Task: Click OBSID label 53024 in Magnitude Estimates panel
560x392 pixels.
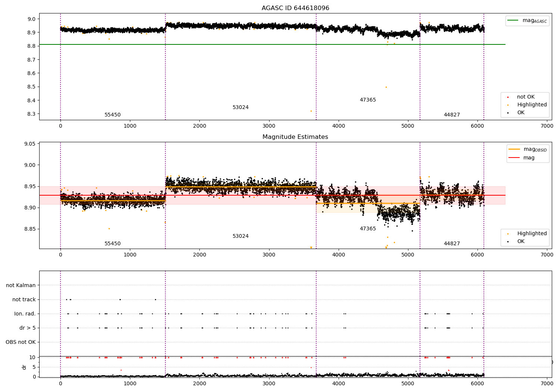Action: pyautogui.click(x=240, y=236)
